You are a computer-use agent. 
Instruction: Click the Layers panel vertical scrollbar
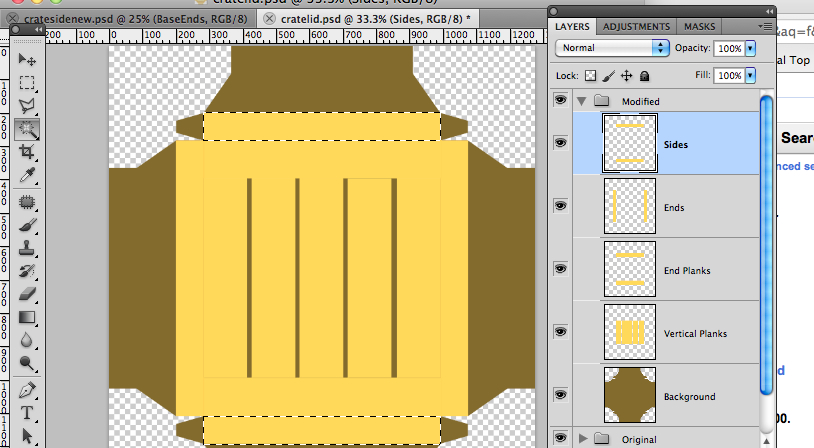pyautogui.click(x=766, y=244)
